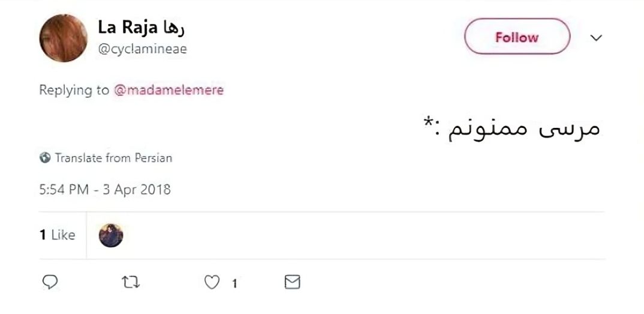Retweet this tweet using the retweet icon
Screen dimensions: 644x314
(131, 282)
